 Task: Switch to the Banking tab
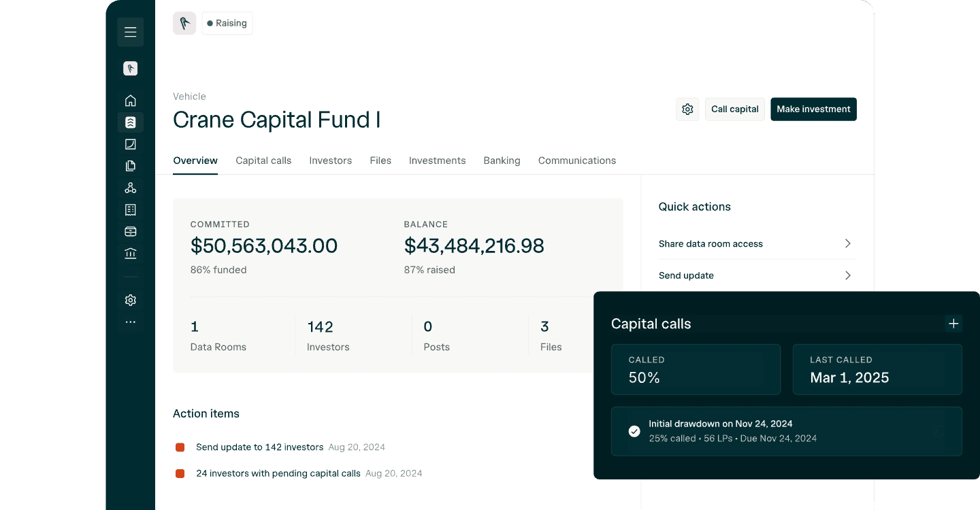point(502,160)
